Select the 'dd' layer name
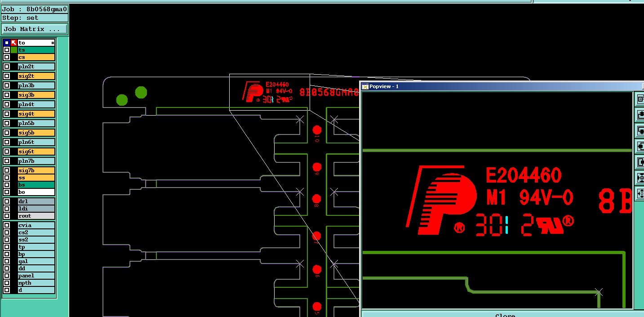Image resolution: width=644 pixels, height=317 pixels. tap(36, 268)
